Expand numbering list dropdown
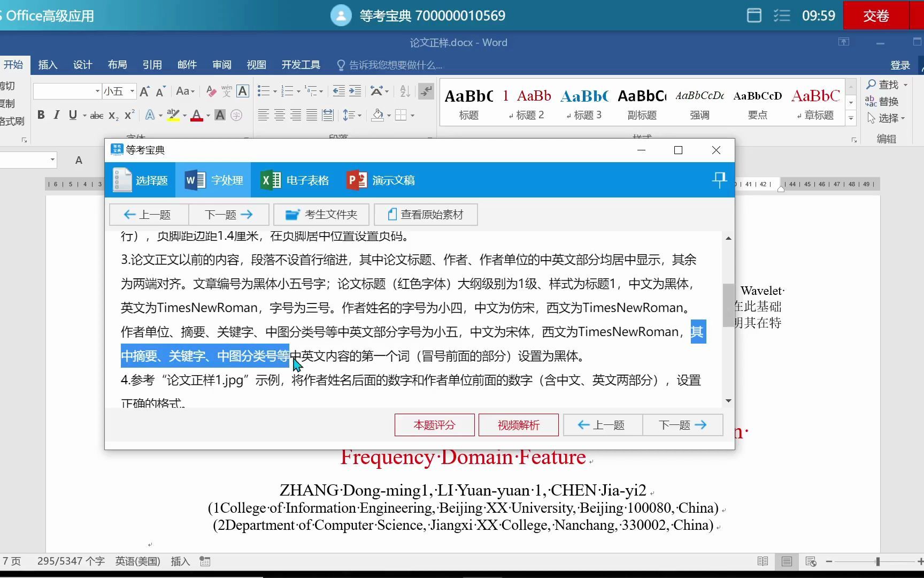This screenshot has width=924, height=578. [298, 92]
